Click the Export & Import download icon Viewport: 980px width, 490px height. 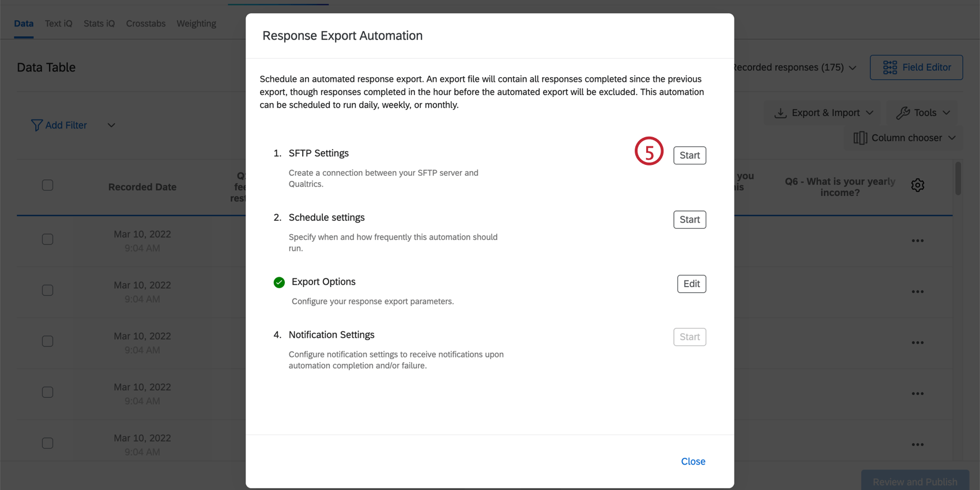(780, 113)
